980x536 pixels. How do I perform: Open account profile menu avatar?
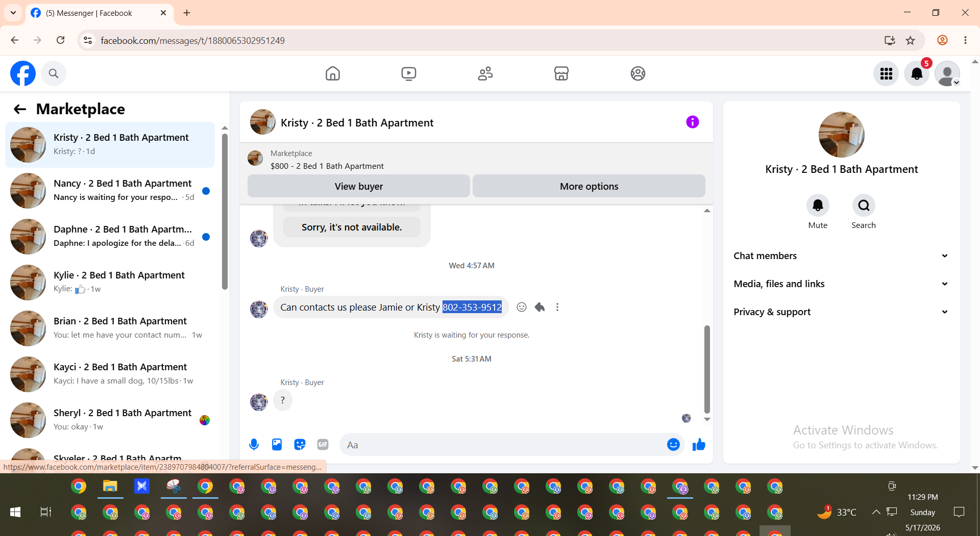947,73
